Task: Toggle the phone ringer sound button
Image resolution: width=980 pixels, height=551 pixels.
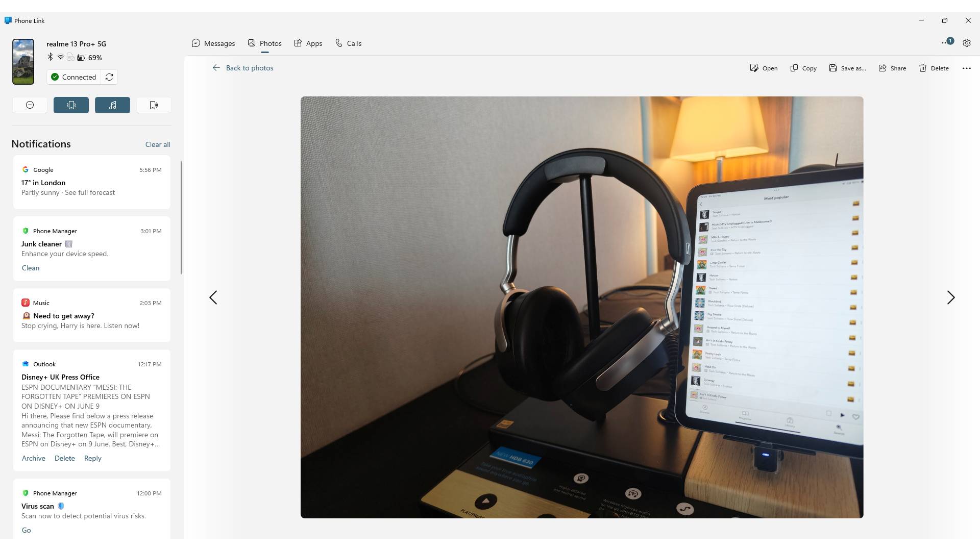Action: pos(154,105)
